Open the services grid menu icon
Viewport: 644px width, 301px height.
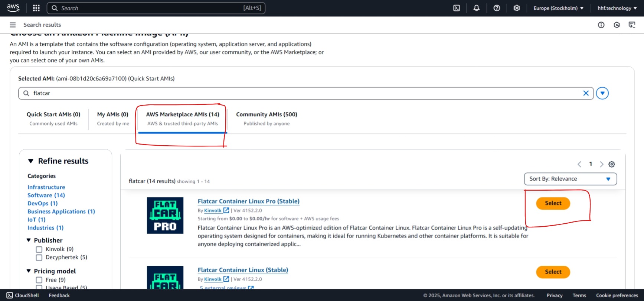[36, 8]
